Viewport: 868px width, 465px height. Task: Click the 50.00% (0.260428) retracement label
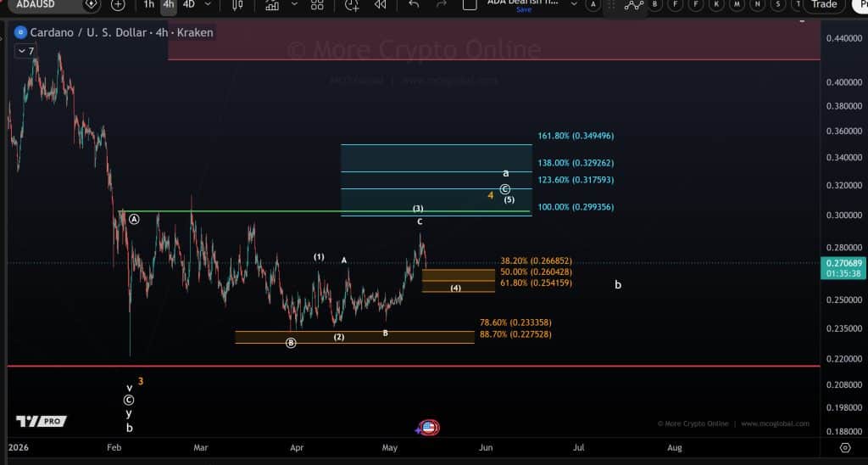point(537,272)
